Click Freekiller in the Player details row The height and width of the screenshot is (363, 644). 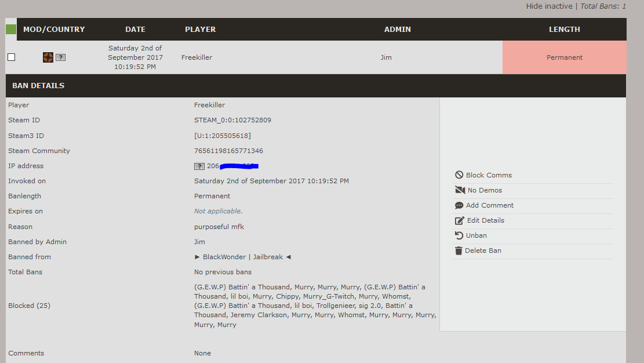(x=209, y=105)
